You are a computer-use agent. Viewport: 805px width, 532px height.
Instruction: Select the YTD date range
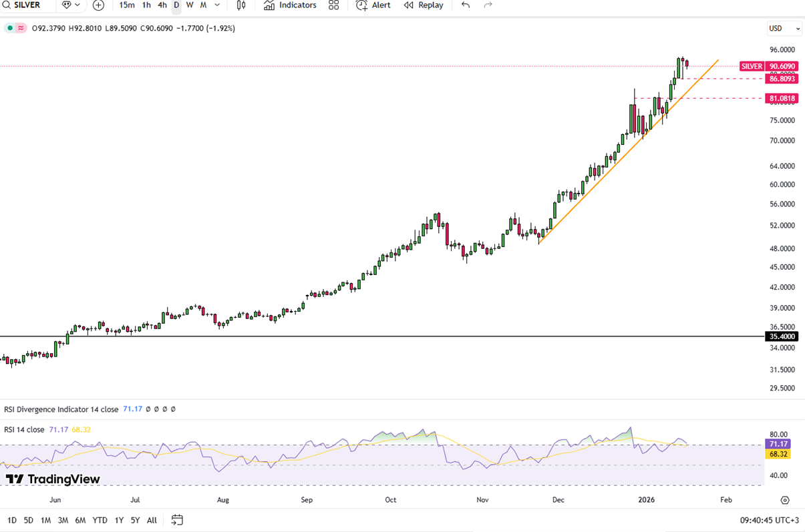(x=100, y=520)
